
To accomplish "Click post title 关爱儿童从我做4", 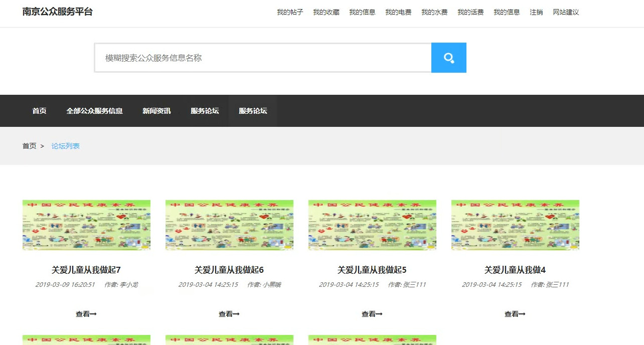I will [515, 270].
